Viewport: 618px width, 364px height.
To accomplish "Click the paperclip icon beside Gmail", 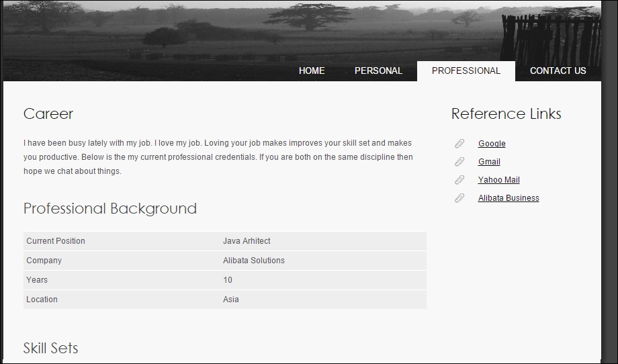I will coord(459,162).
